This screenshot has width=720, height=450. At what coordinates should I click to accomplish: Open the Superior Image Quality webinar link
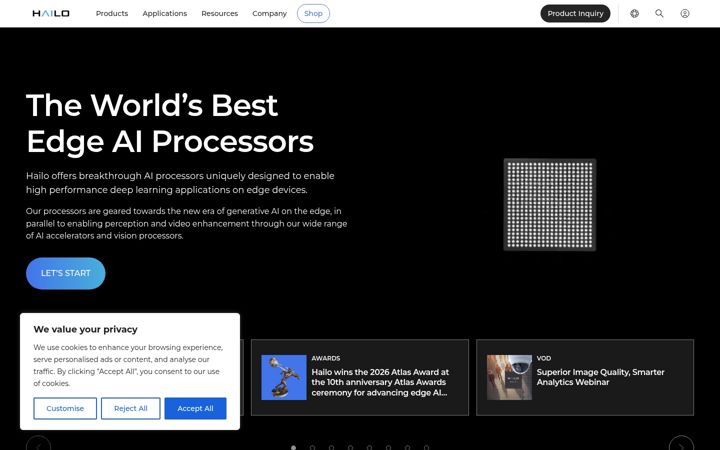click(600, 377)
